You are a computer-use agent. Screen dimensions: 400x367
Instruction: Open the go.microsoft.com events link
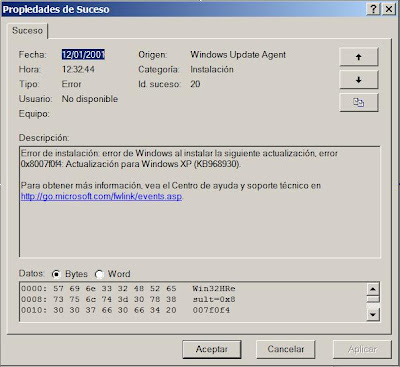(101, 196)
